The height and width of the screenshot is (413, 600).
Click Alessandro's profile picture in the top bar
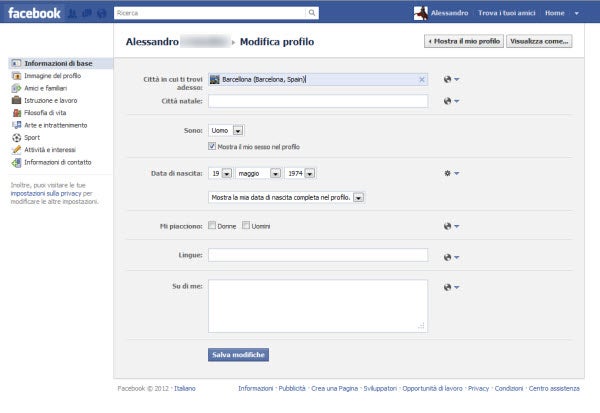421,13
